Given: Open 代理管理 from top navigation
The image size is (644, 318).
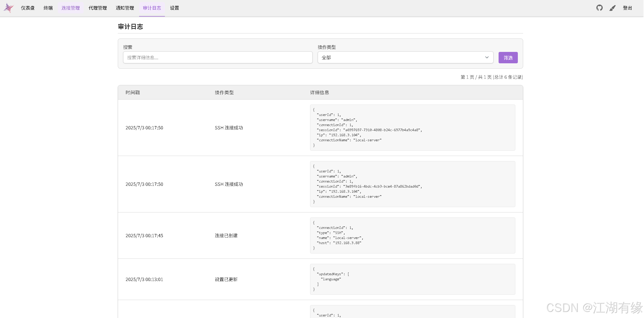Looking at the screenshot, I should pyautogui.click(x=98, y=8).
